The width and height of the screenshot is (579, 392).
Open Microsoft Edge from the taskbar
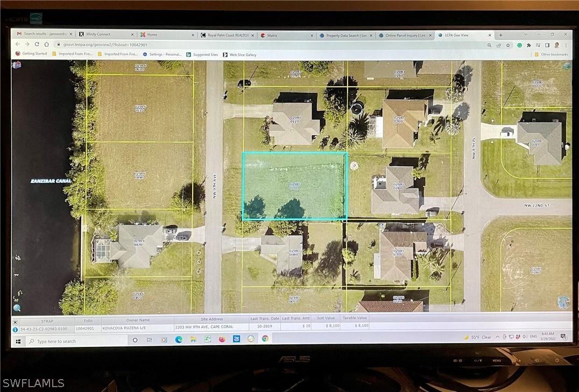coord(179,340)
